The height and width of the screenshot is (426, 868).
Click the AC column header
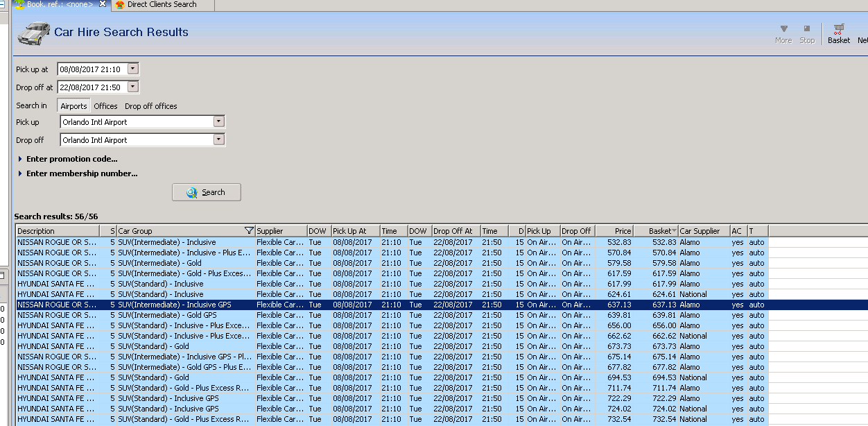coord(738,231)
